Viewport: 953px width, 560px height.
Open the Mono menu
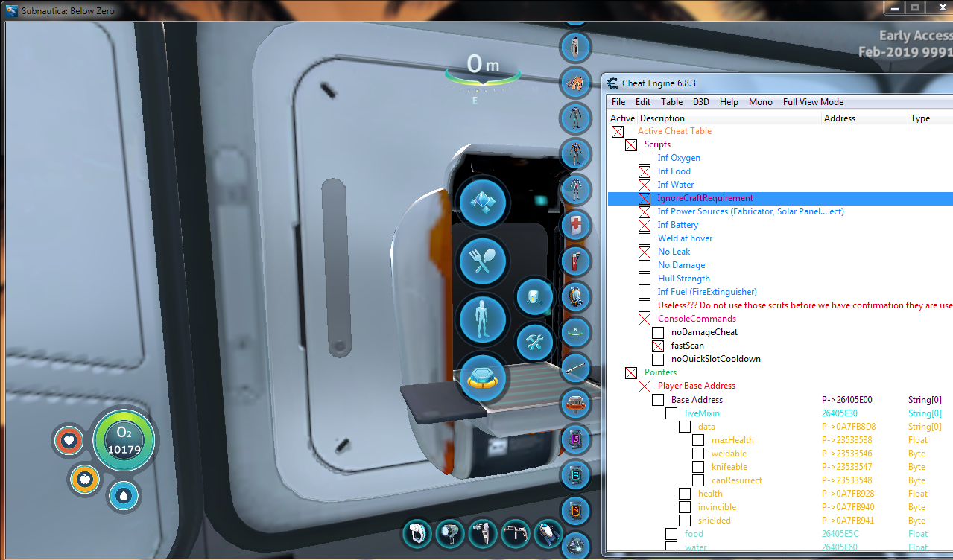point(761,102)
